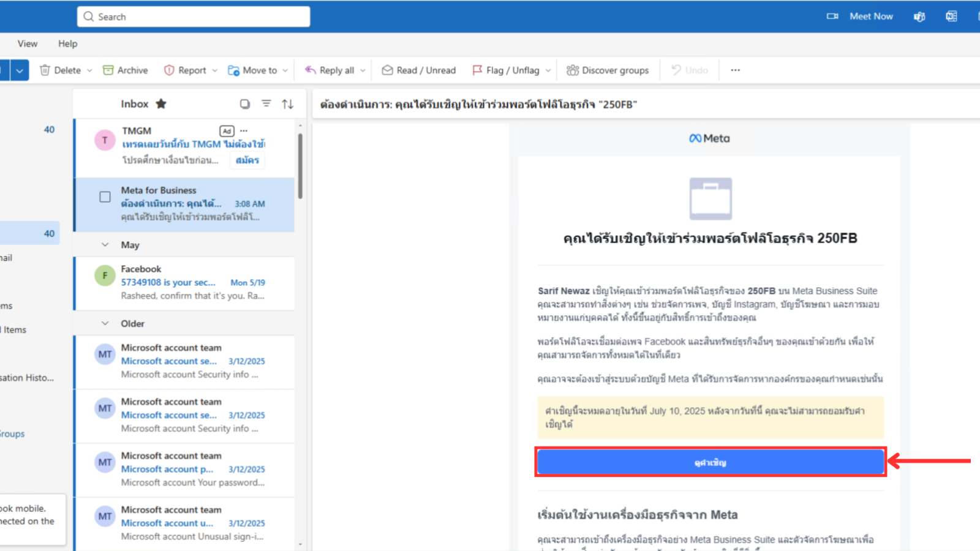This screenshot has width=980, height=551.
Task: Collapse the Older message group
Action: 105,323
